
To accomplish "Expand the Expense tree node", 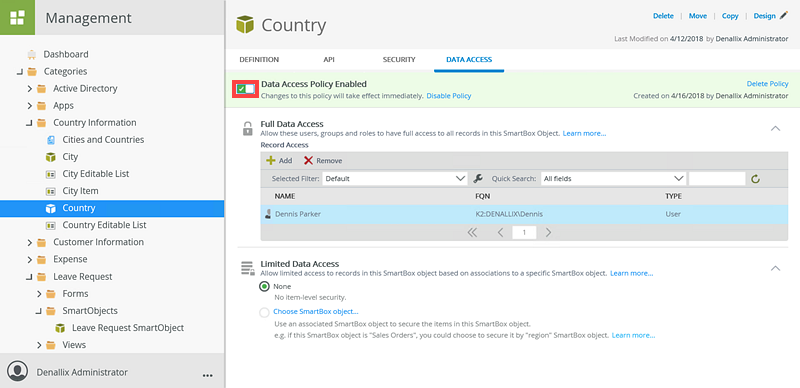I will pos(30,259).
